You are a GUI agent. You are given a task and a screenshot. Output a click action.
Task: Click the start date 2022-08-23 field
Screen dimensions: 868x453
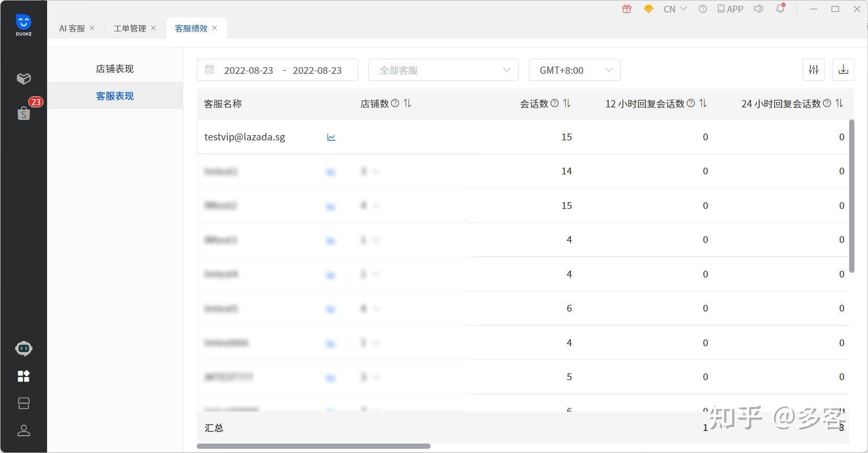tap(249, 70)
